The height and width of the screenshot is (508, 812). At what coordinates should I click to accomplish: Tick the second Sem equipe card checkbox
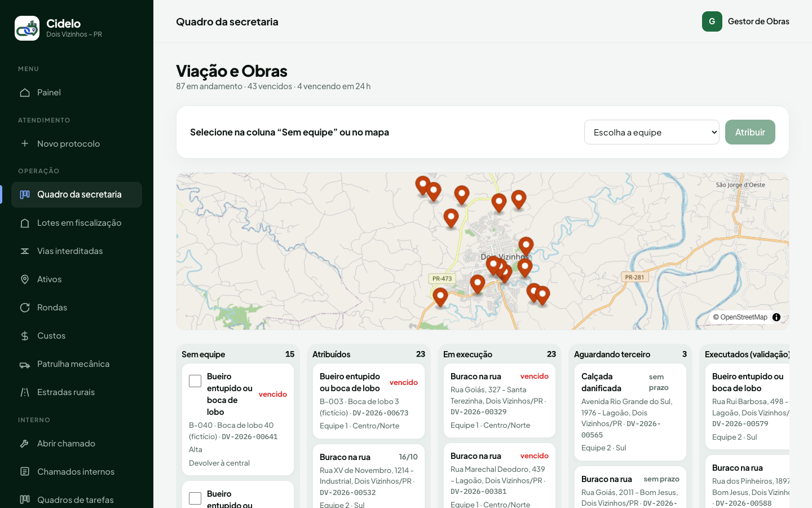(x=195, y=498)
